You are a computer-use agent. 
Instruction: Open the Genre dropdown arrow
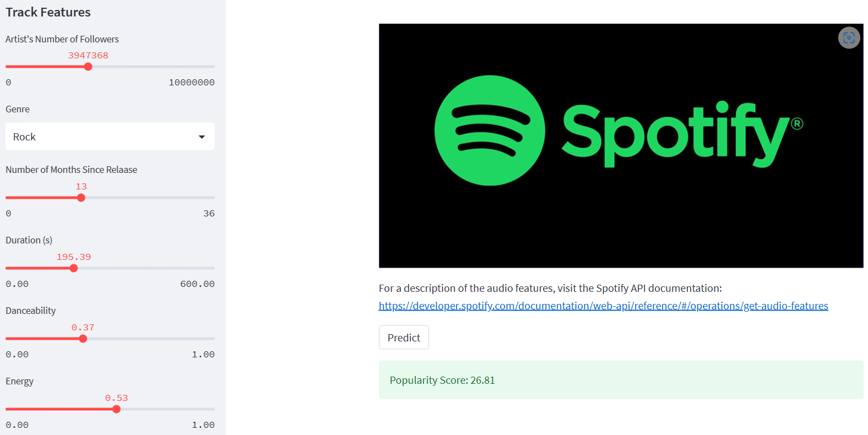[202, 137]
